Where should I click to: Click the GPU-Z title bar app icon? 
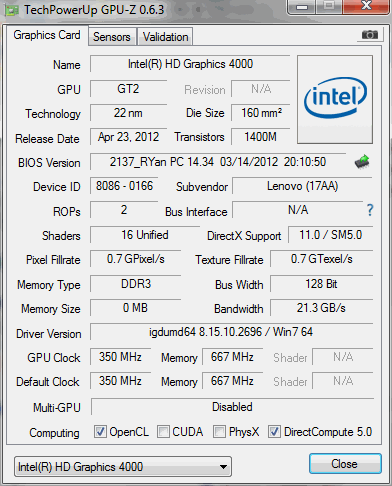11,10
